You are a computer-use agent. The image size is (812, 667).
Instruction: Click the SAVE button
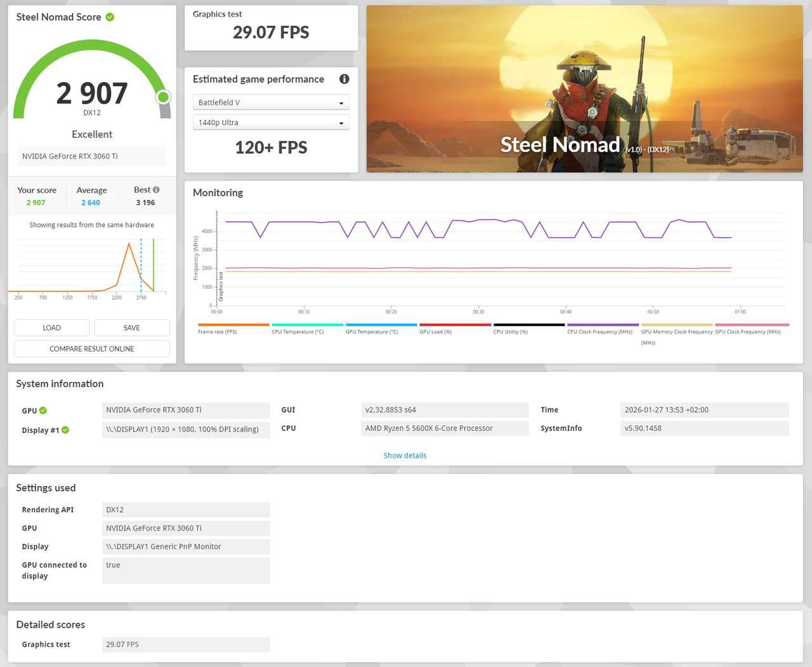132,327
